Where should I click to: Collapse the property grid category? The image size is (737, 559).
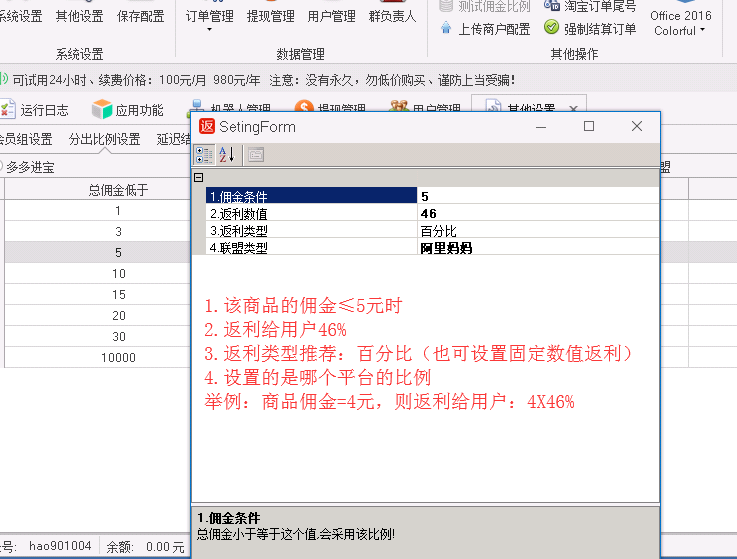click(199, 177)
